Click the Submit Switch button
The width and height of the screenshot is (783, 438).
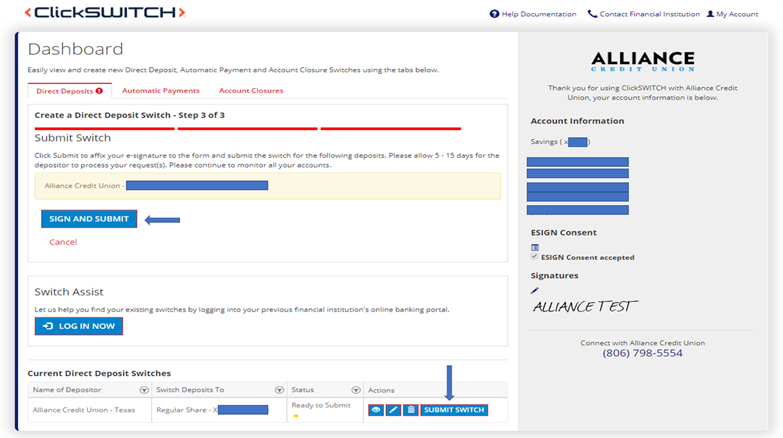(454, 410)
